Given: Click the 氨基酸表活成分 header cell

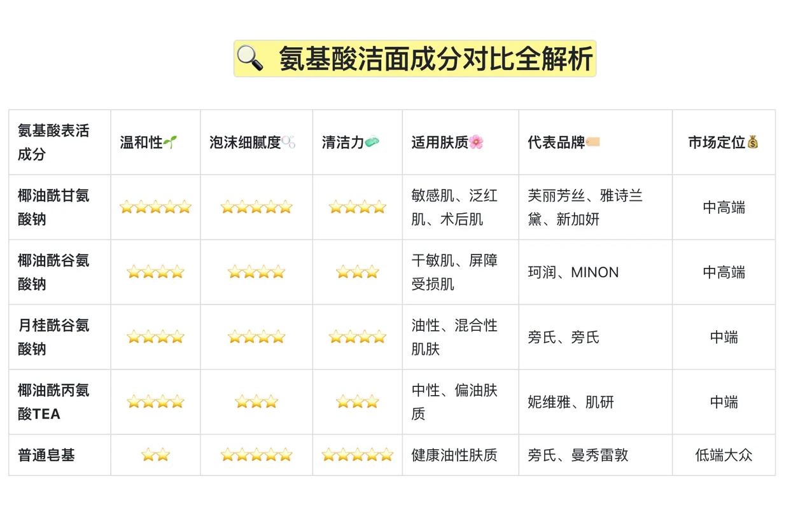Looking at the screenshot, I should 53,142.
